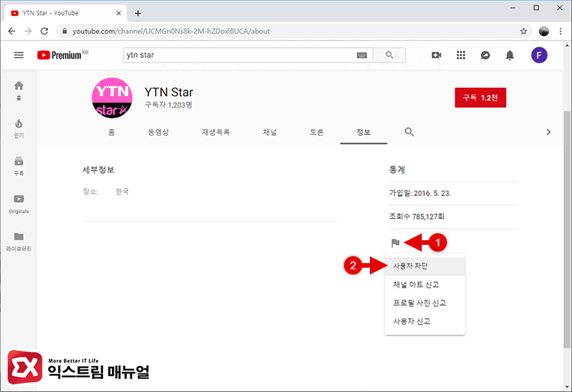Select the 정보 channel tab
572x392 pixels.
pos(363,132)
